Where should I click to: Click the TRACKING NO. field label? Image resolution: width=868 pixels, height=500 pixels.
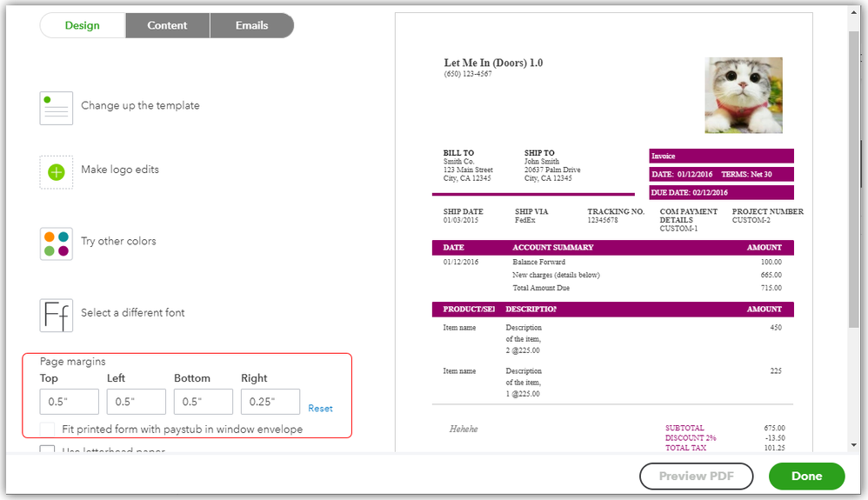click(x=616, y=211)
